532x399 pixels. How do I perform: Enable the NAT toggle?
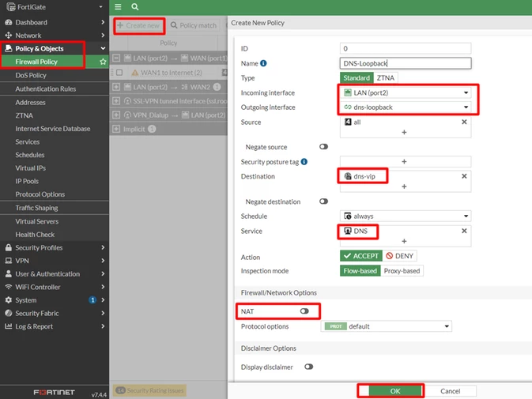(304, 311)
